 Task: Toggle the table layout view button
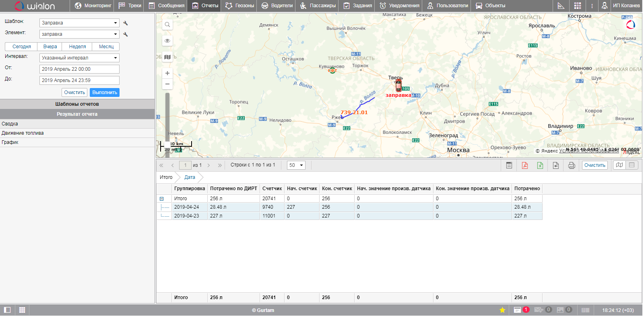click(x=632, y=165)
